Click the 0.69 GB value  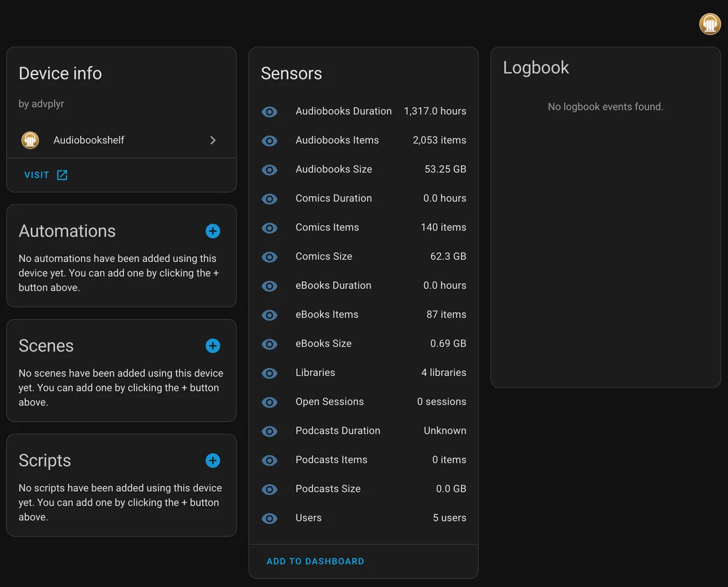(x=448, y=344)
